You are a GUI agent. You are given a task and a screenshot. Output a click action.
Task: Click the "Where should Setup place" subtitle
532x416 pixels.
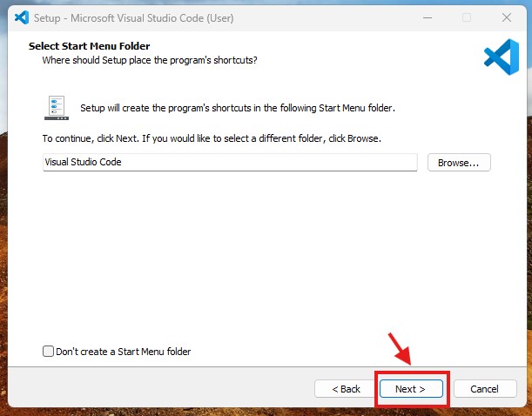pyautogui.click(x=150, y=60)
